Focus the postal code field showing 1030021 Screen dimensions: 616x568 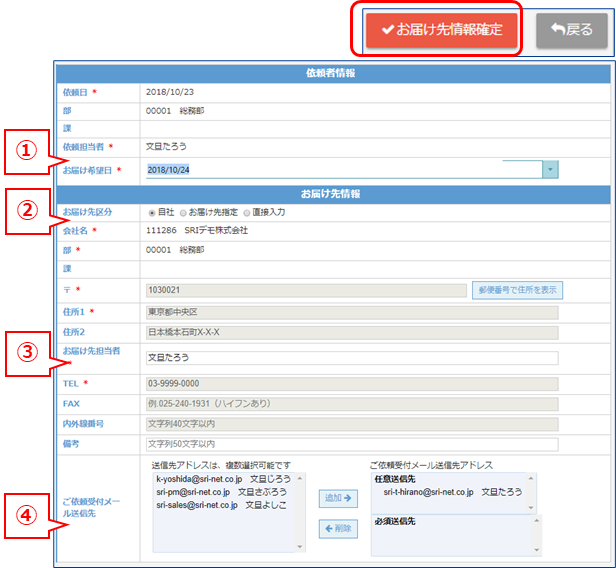click(x=305, y=290)
